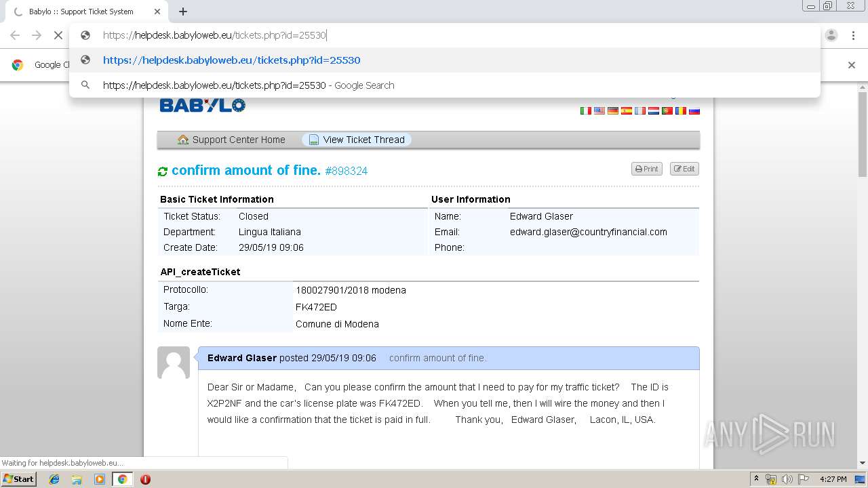Select the Portuguese flag language
The height and width of the screenshot is (488, 868).
point(667,110)
